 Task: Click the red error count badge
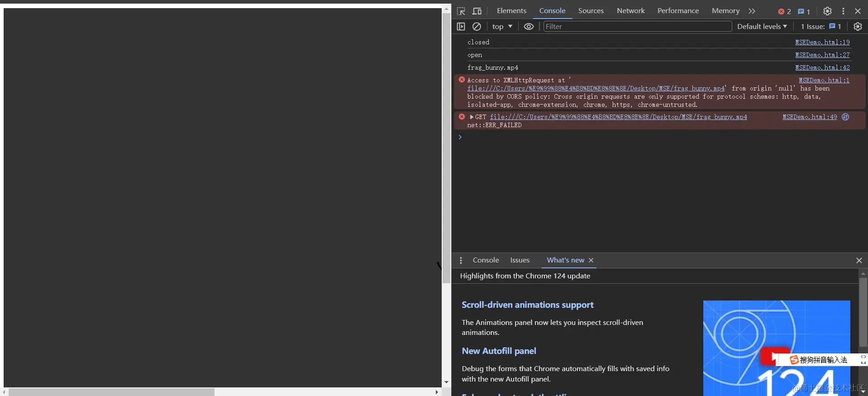coord(784,12)
